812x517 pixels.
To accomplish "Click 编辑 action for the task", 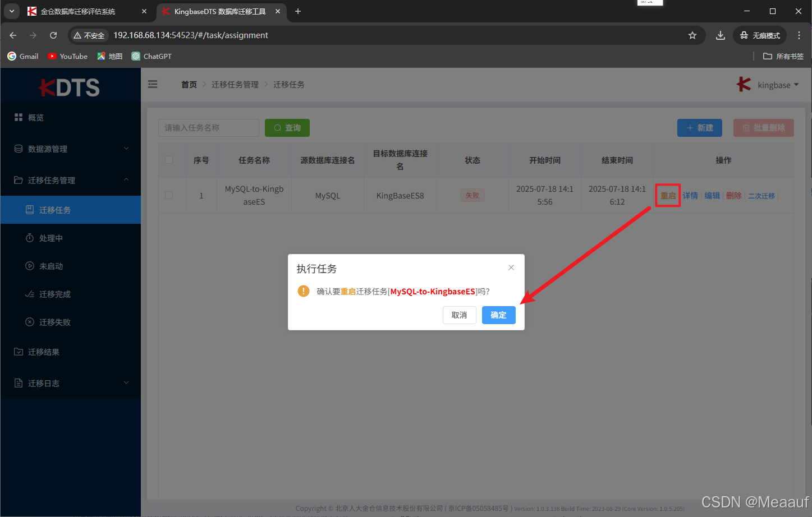I will click(712, 196).
